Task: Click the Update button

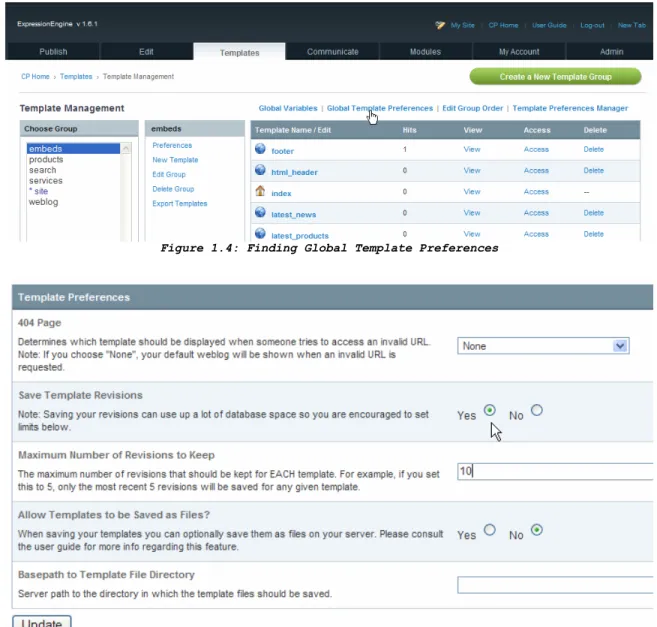Action: coord(41,622)
